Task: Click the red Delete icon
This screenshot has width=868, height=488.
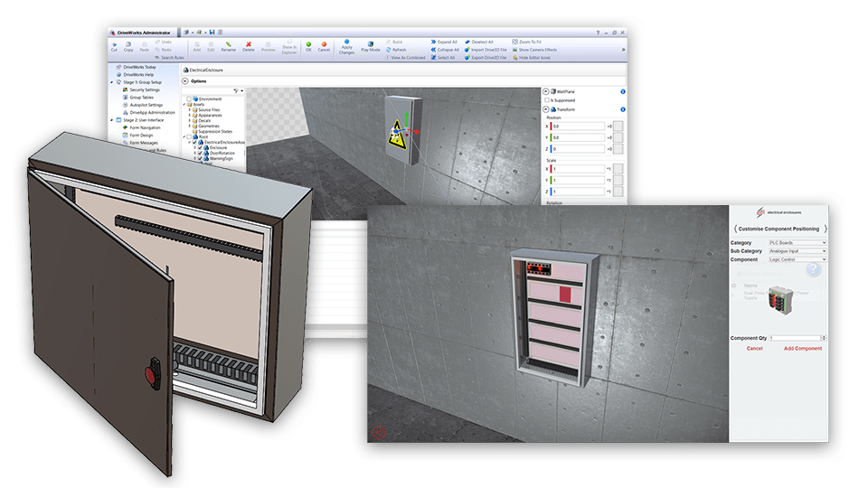Action: pos(249,46)
